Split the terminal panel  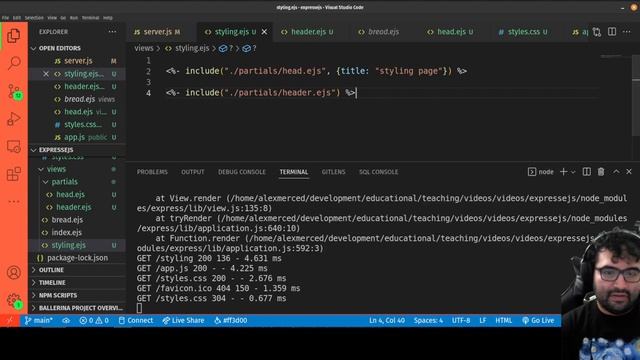pyautogui.click(x=587, y=172)
